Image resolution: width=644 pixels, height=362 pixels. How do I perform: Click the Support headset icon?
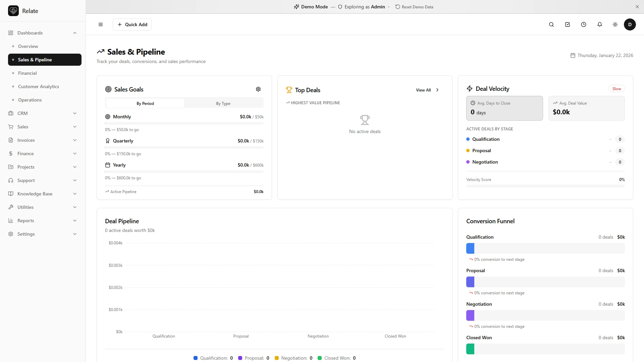click(11, 180)
